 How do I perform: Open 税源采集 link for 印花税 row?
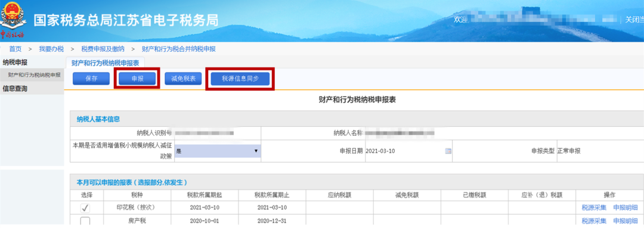pos(594,208)
